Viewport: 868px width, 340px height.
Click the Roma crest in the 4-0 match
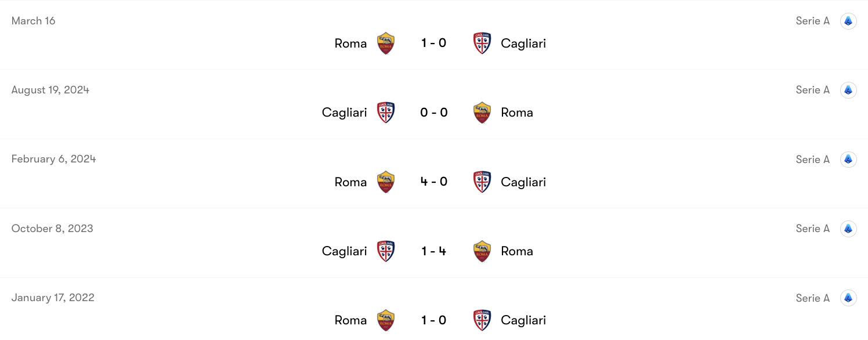(385, 181)
